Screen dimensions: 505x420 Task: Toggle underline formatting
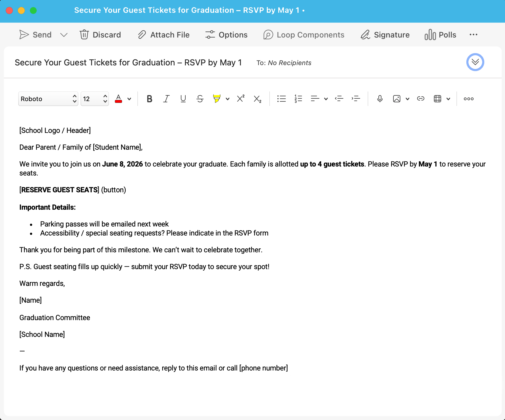[x=183, y=99]
